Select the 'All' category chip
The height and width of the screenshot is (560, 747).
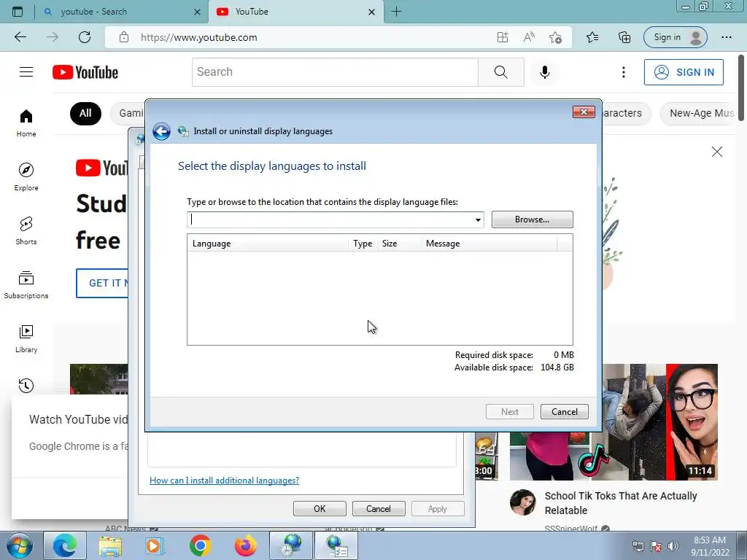click(x=86, y=113)
